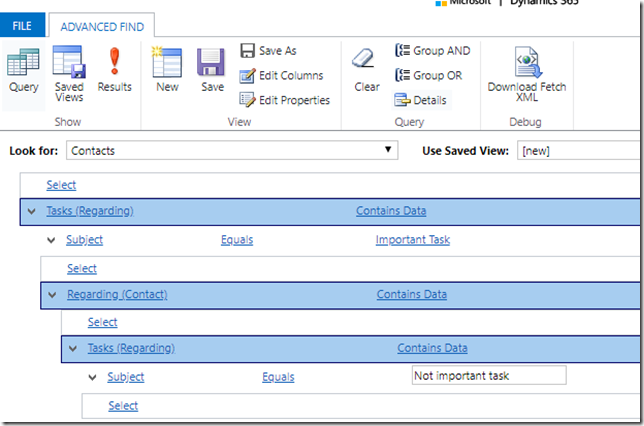This screenshot has width=644, height=426.
Task: Click the first Tasks (Regarding) link
Action: pyautogui.click(x=90, y=211)
